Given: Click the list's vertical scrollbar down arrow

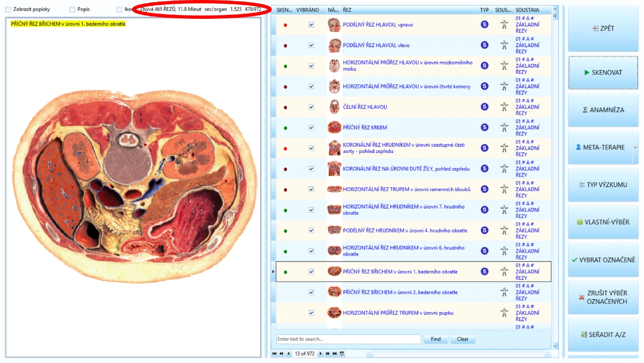Looking at the screenshot, I should pyautogui.click(x=555, y=345).
